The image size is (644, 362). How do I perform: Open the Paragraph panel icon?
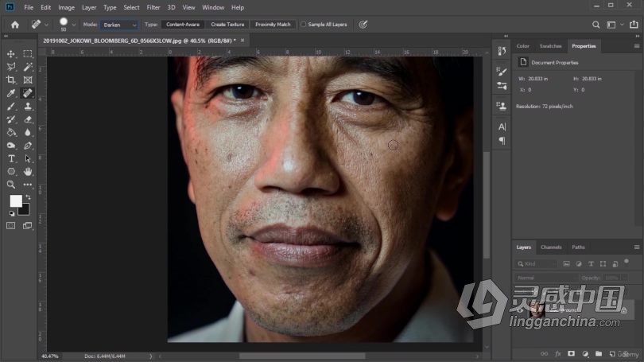tap(502, 141)
